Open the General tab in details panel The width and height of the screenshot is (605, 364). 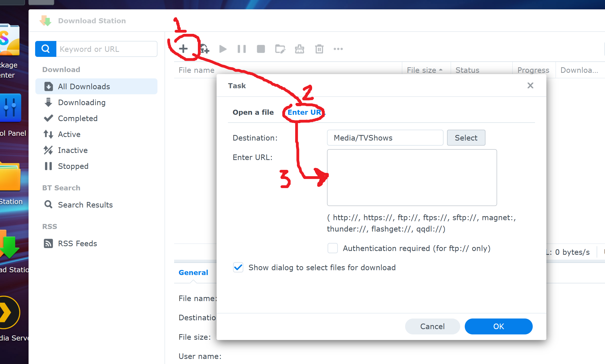(193, 272)
